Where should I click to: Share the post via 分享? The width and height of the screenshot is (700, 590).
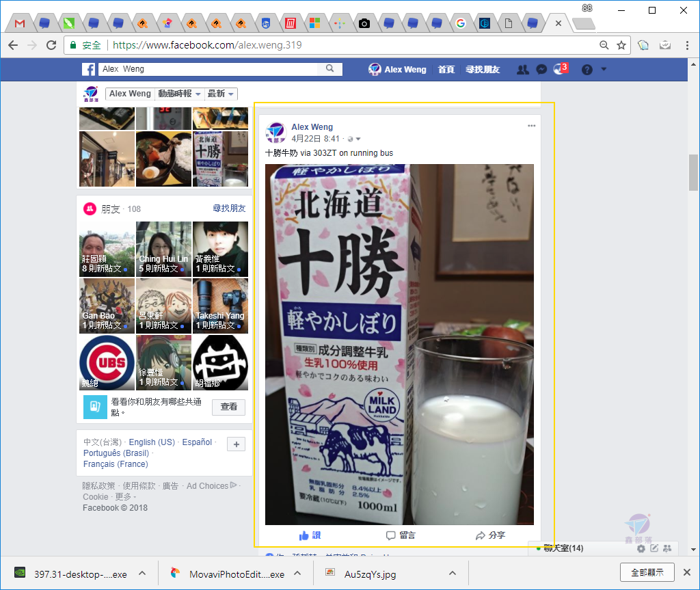[490, 535]
